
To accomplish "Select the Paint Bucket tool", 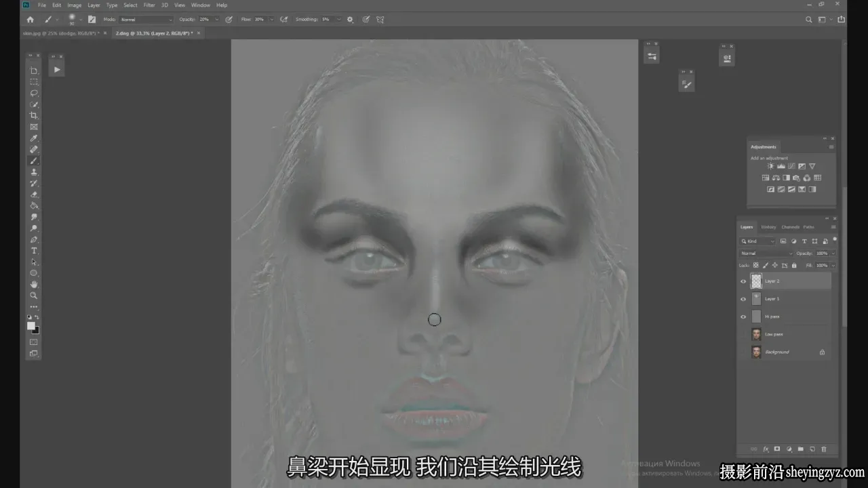I will pos(34,205).
